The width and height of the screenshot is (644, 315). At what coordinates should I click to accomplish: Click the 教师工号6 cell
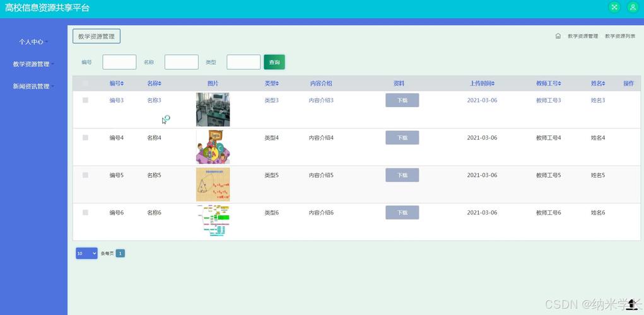[549, 212]
